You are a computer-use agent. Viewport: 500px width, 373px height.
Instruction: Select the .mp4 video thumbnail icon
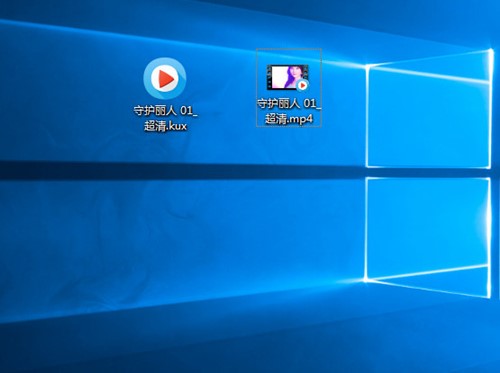coord(288,78)
